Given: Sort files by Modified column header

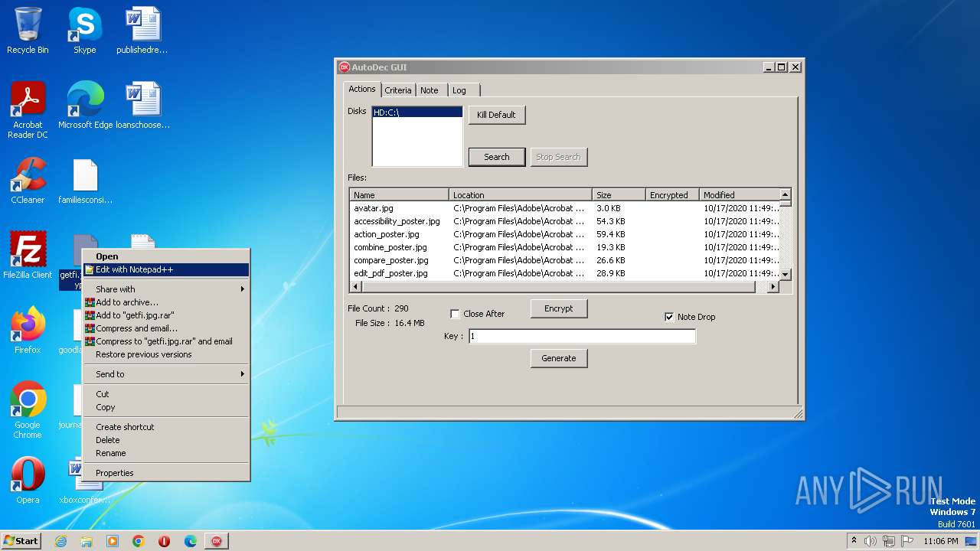Looking at the screenshot, I should point(740,195).
